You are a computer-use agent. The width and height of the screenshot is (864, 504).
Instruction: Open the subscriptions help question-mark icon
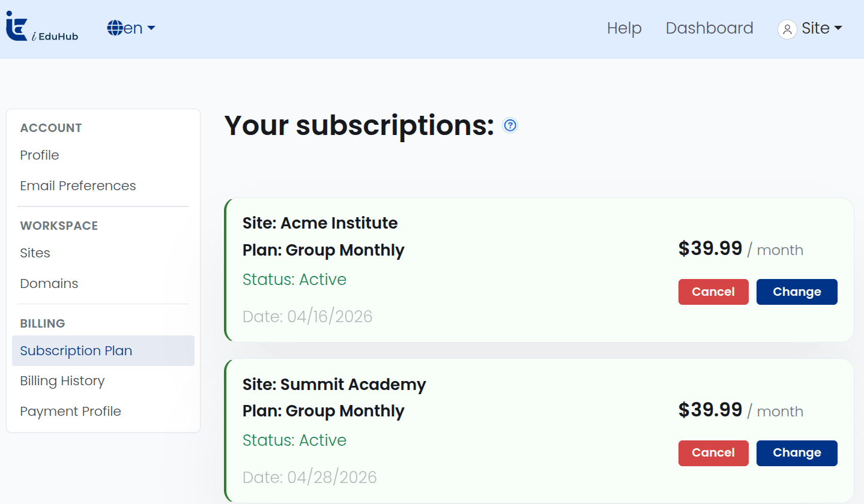click(x=510, y=125)
